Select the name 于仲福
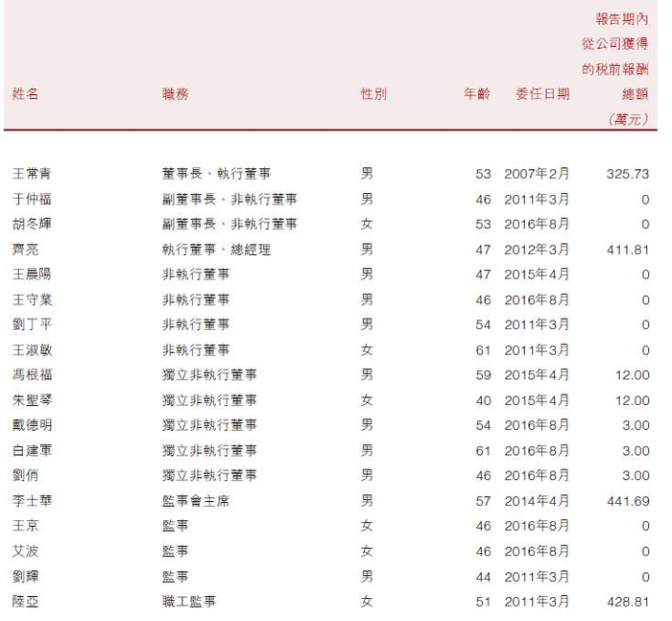 pyautogui.click(x=32, y=199)
